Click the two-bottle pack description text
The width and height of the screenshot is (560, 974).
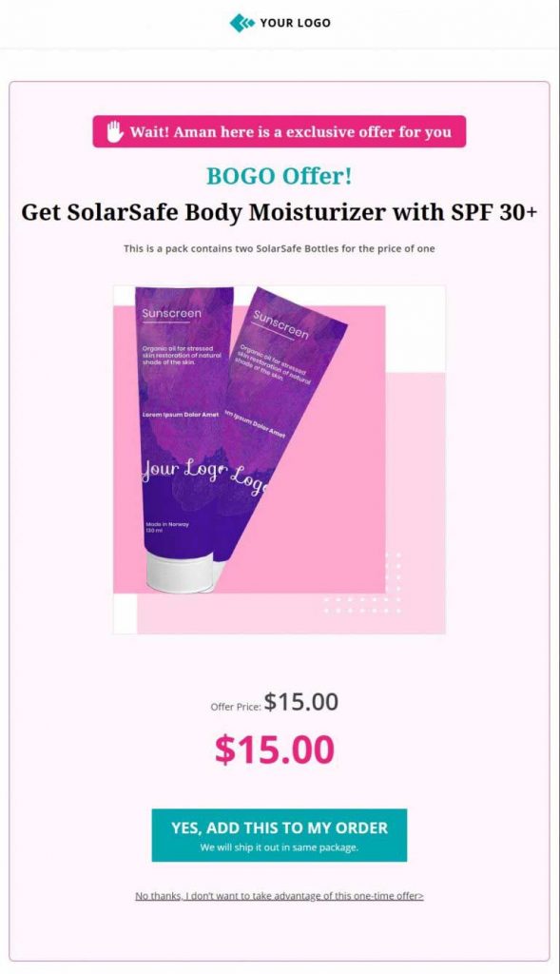280,248
